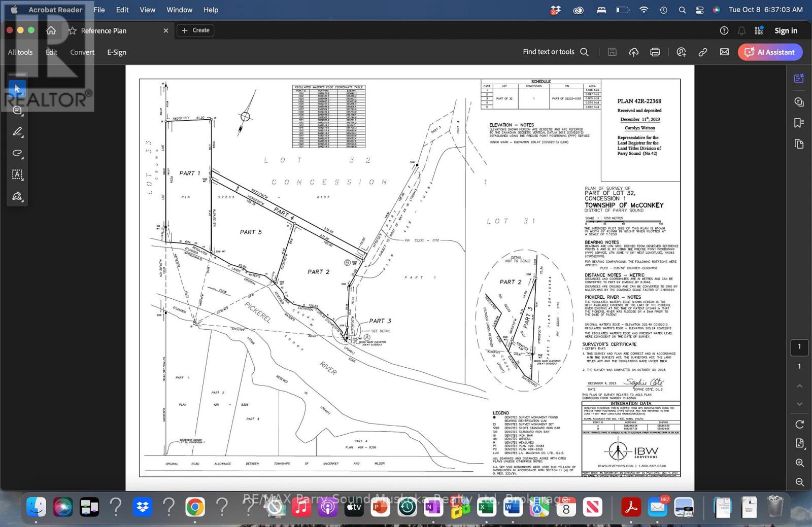
Task: Click the Print document icon
Action: [x=655, y=52]
